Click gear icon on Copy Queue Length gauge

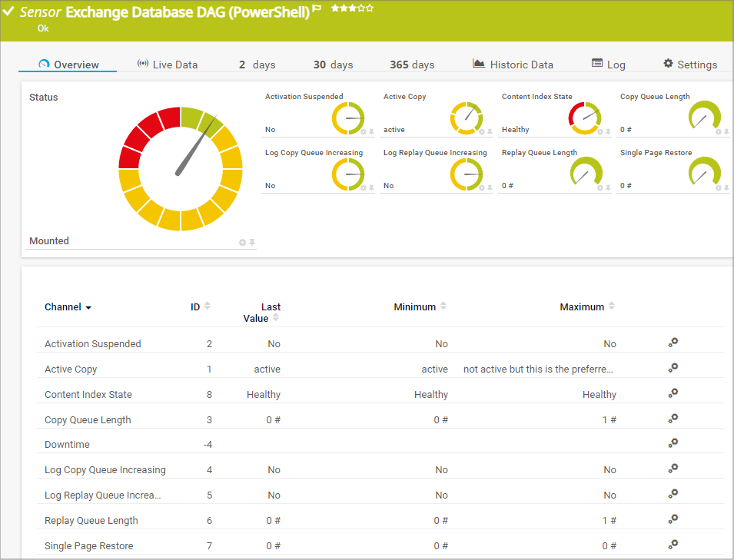coord(718,132)
